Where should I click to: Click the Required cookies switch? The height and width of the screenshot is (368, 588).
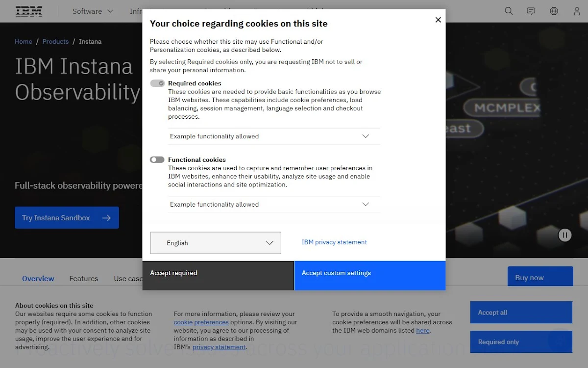tap(157, 83)
